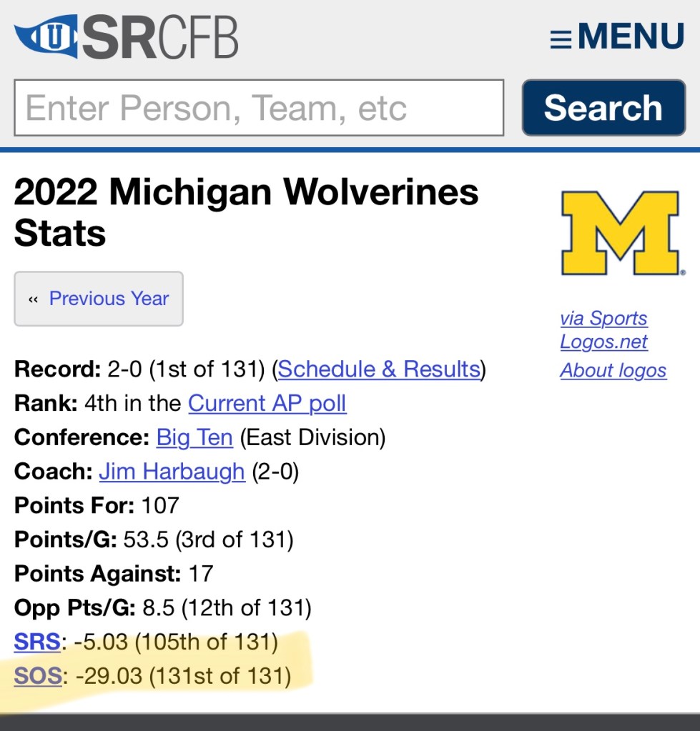The image size is (700, 731).
Task: Click the SOS glossary link
Action: click(x=37, y=675)
